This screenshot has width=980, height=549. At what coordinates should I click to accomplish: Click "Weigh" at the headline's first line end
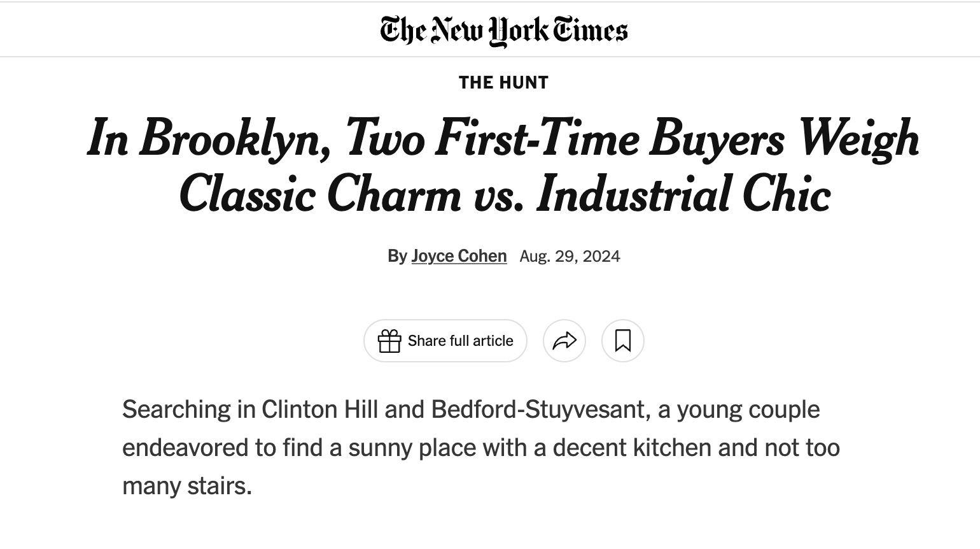(x=858, y=138)
